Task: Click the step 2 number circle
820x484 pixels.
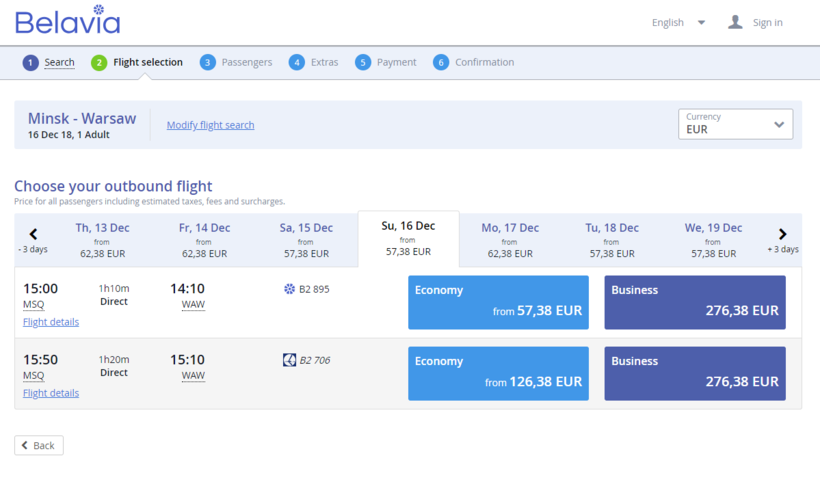Action: tap(99, 62)
